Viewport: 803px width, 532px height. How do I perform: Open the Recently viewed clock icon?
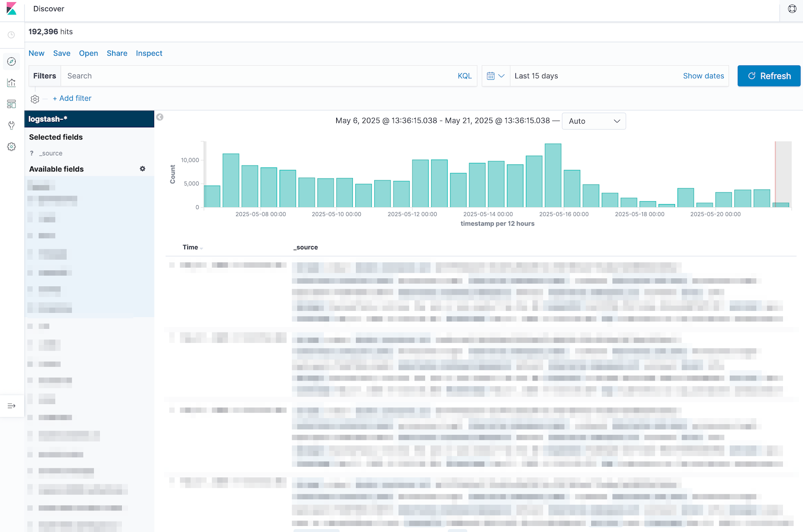coord(11,35)
